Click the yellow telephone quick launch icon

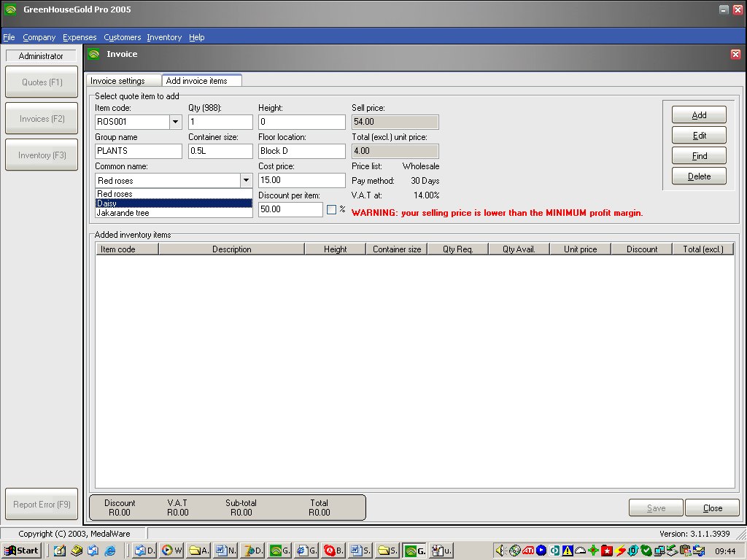tap(76, 551)
